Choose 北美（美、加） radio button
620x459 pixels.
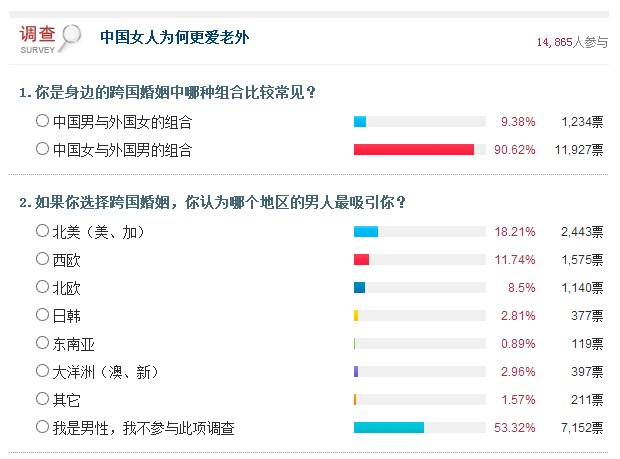pyautogui.click(x=42, y=230)
